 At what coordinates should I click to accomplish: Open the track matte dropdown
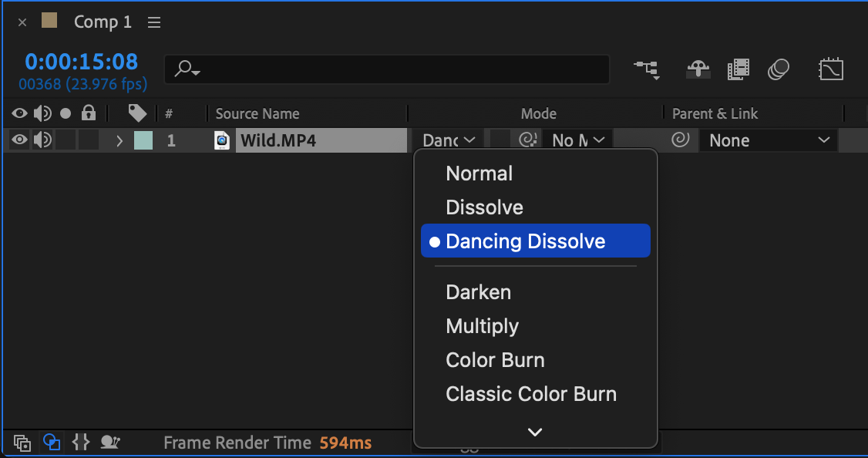(578, 140)
